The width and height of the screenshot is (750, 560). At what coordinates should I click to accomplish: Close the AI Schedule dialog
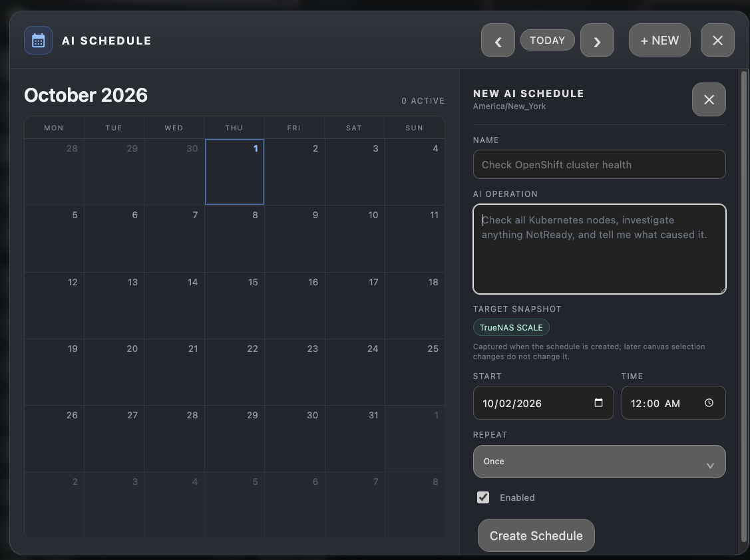(x=717, y=41)
